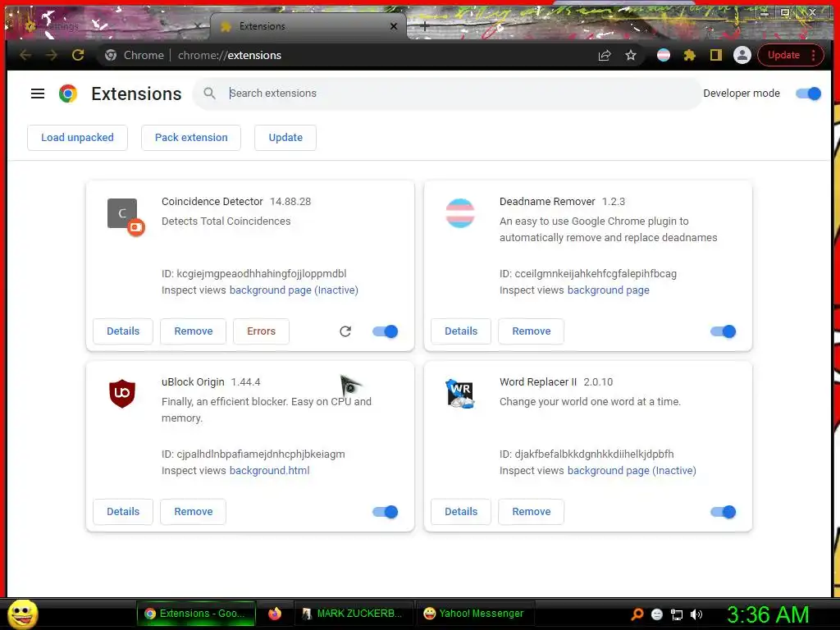Switch to the Settings tab
840x630 pixels.
click(107, 26)
